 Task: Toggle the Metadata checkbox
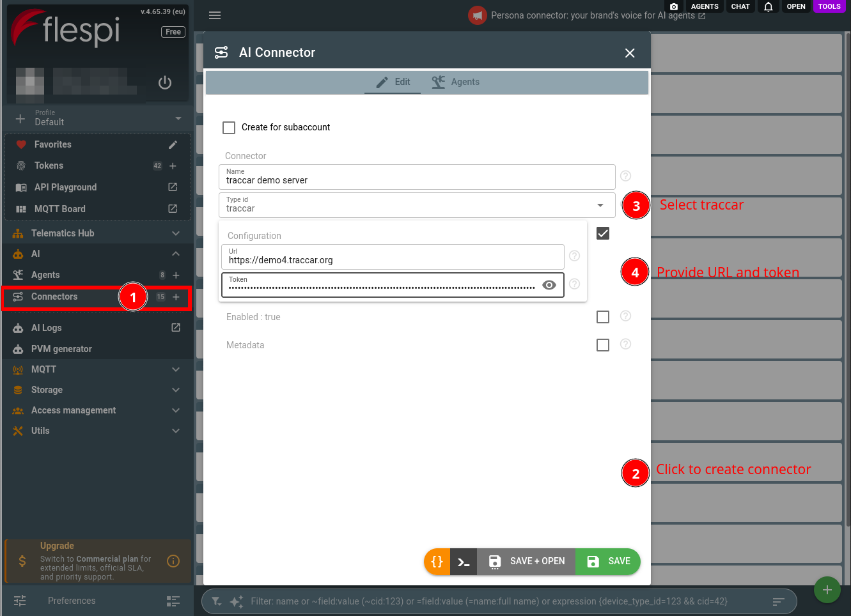pos(603,345)
